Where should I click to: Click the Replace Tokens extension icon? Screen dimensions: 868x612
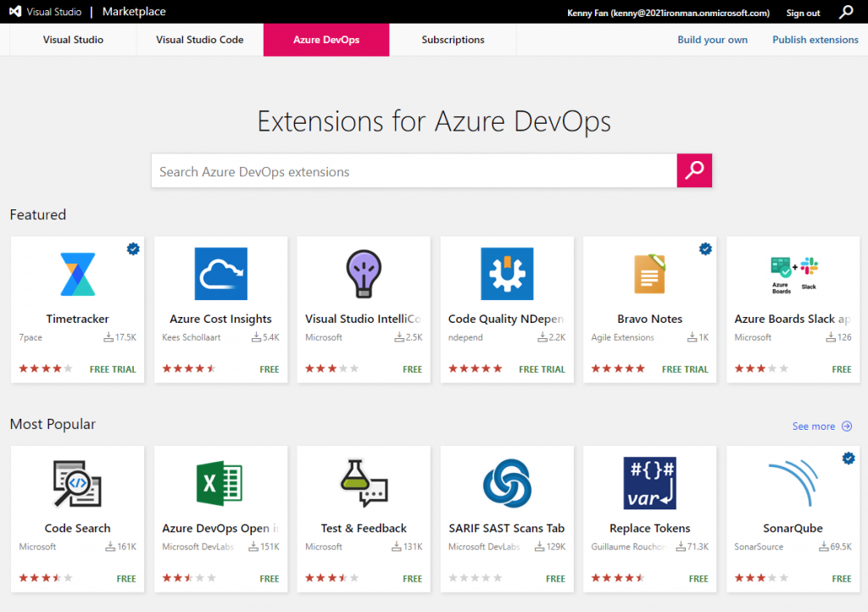(x=649, y=483)
